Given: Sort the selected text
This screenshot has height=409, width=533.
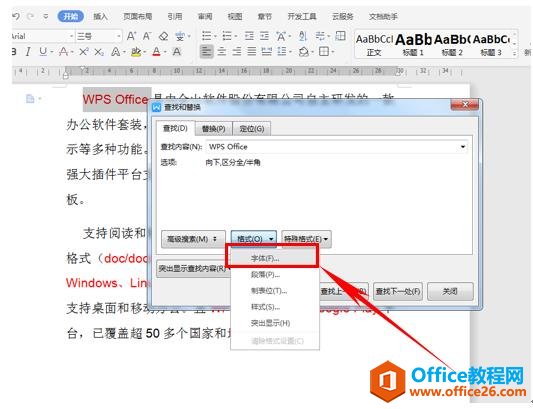Looking at the screenshot, I should tap(303, 36).
